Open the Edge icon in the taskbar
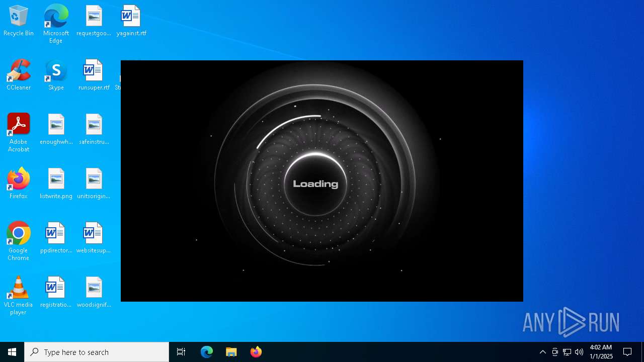 [x=207, y=352]
